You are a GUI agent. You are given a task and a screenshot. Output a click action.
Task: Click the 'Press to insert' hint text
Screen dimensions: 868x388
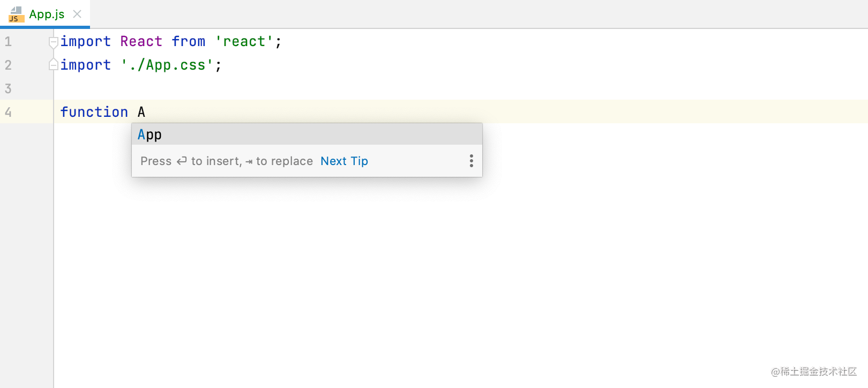pyautogui.click(x=191, y=161)
